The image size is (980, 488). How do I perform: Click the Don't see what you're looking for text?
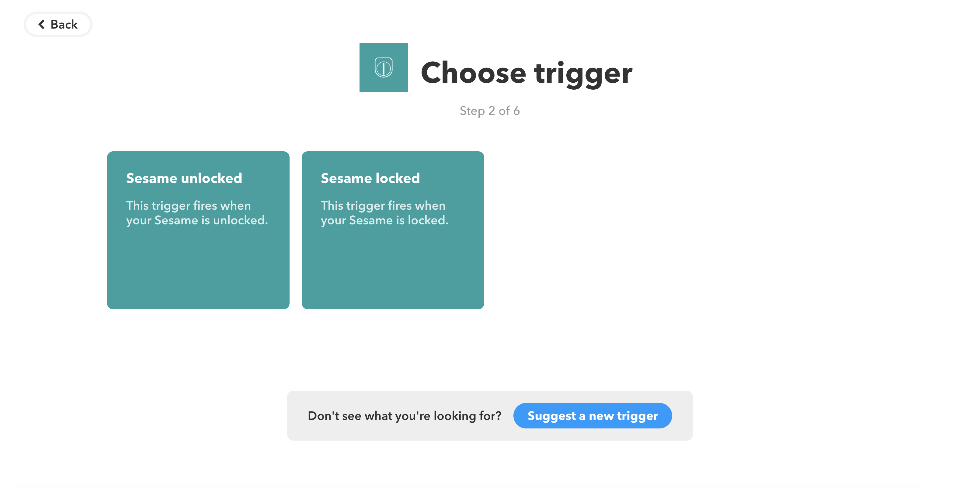[x=405, y=416]
